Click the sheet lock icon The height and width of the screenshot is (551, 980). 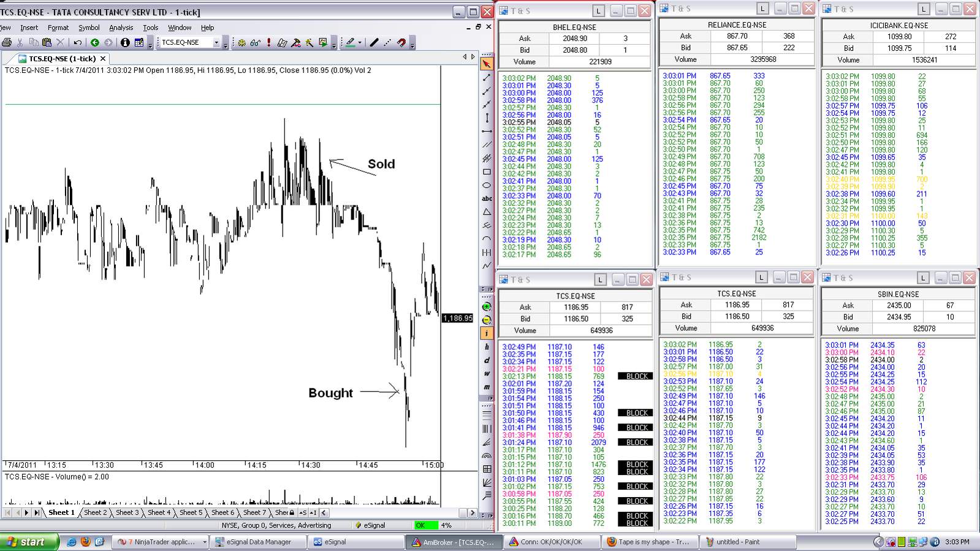pyautogui.click(x=292, y=512)
